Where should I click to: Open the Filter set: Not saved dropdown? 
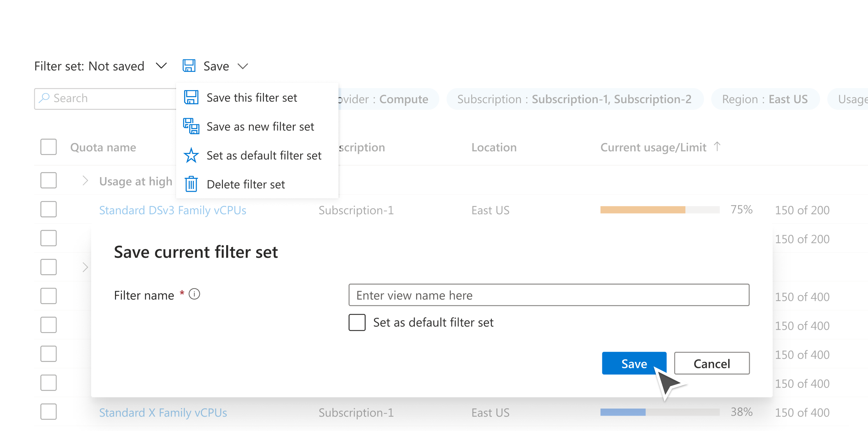coord(161,66)
